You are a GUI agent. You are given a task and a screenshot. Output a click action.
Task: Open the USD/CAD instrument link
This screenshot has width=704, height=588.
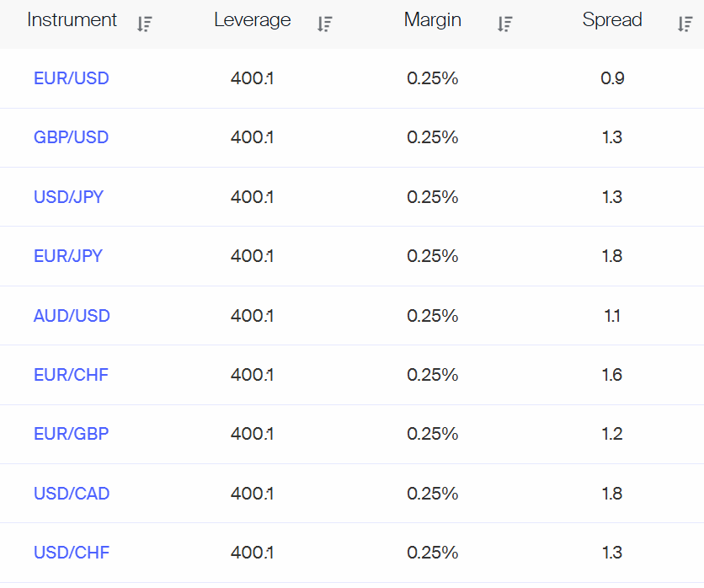point(72,494)
